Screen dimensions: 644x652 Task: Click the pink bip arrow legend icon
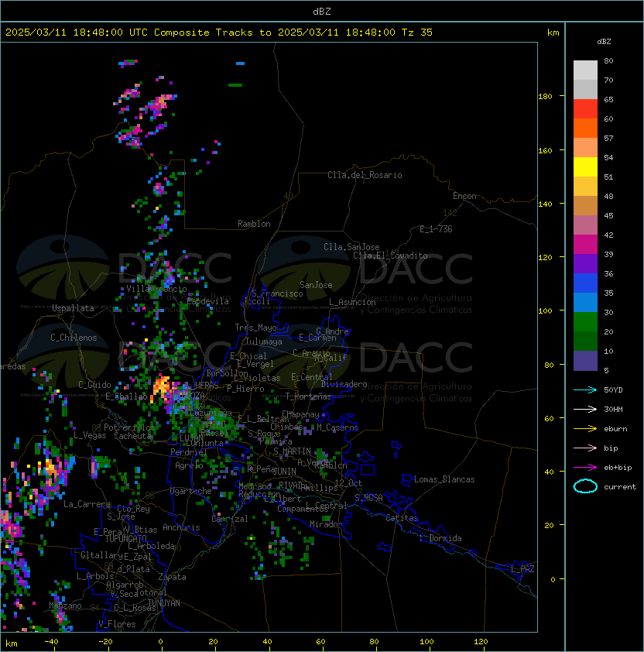(585, 448)
